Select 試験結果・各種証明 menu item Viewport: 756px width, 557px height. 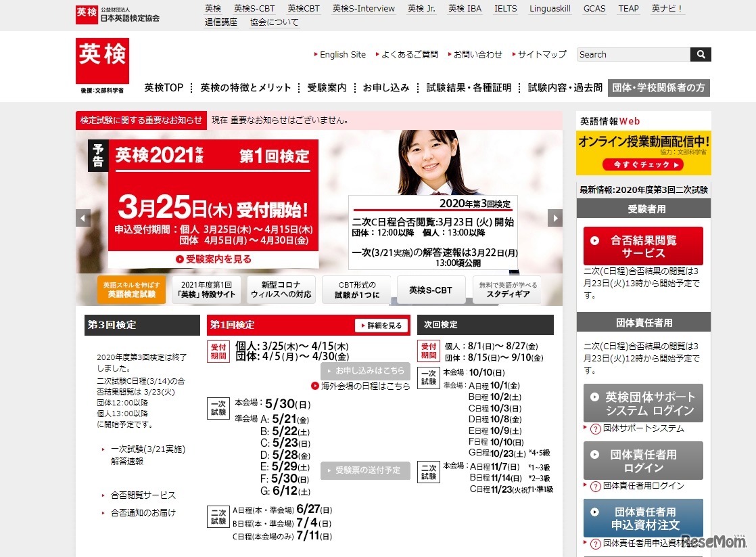469,88
